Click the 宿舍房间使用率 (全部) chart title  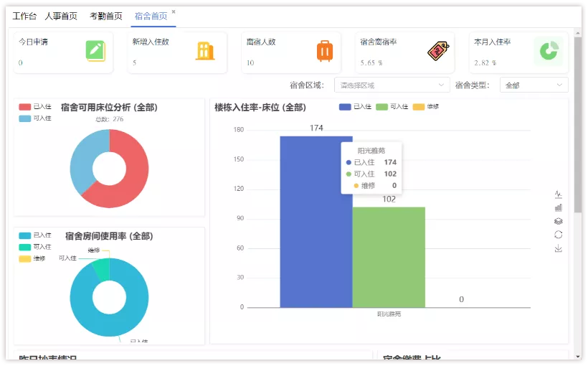coord(109,236)
